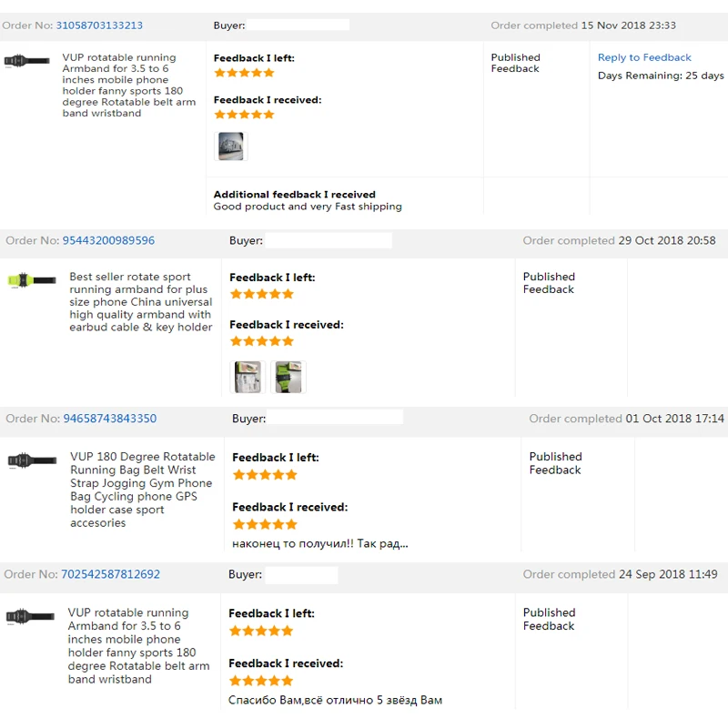This screenshot has width=728, height=728.
Task: Open the VUP 180 Degree Rotatable product image
Action: [x=33, y=460]
